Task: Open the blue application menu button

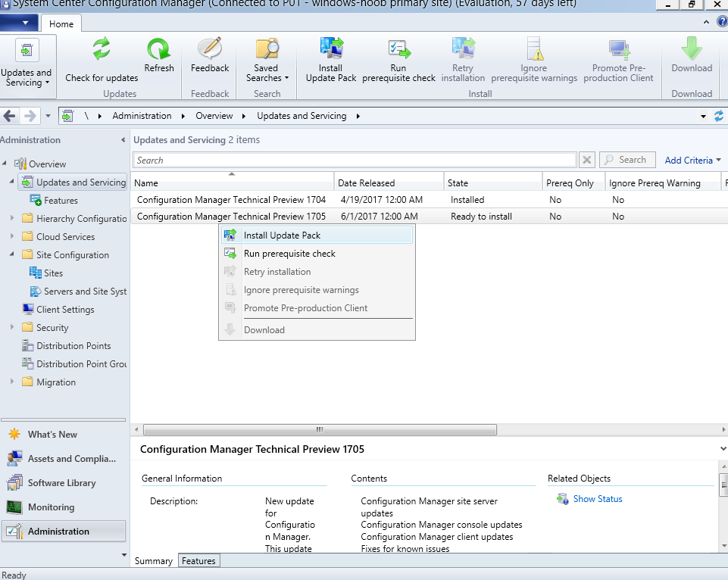Action: [x=19, y=22]
